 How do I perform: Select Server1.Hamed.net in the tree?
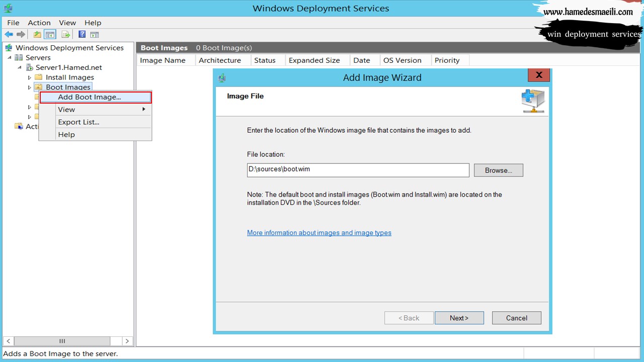pyautogui.click(x=69, y=67)
